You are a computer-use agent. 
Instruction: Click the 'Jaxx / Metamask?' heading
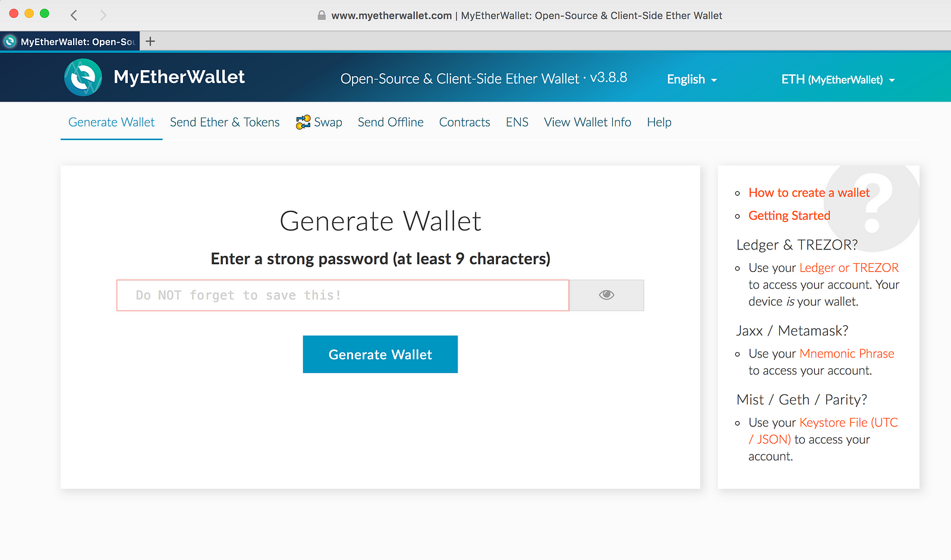792,331
